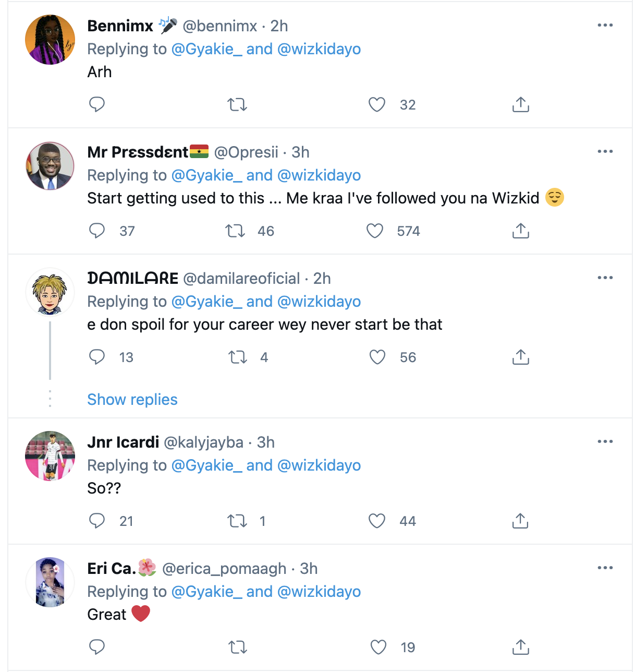
Task: Share Eri Ca.'s "Great" tweet
Action: tap(520, 647)
